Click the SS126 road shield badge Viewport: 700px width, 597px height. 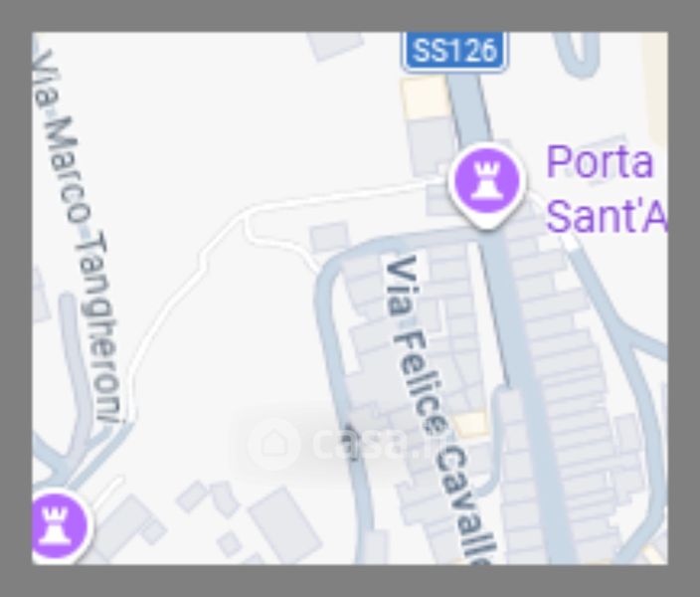pos(454,51)
